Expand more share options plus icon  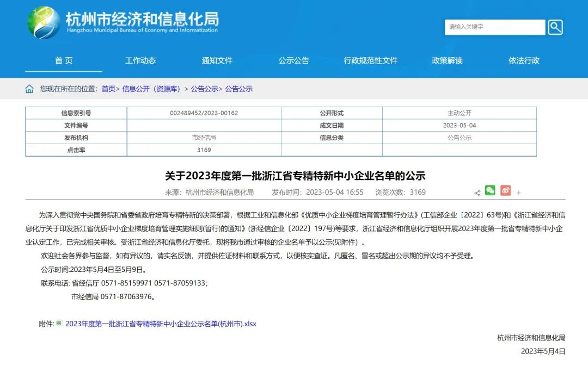coord(519,193)
